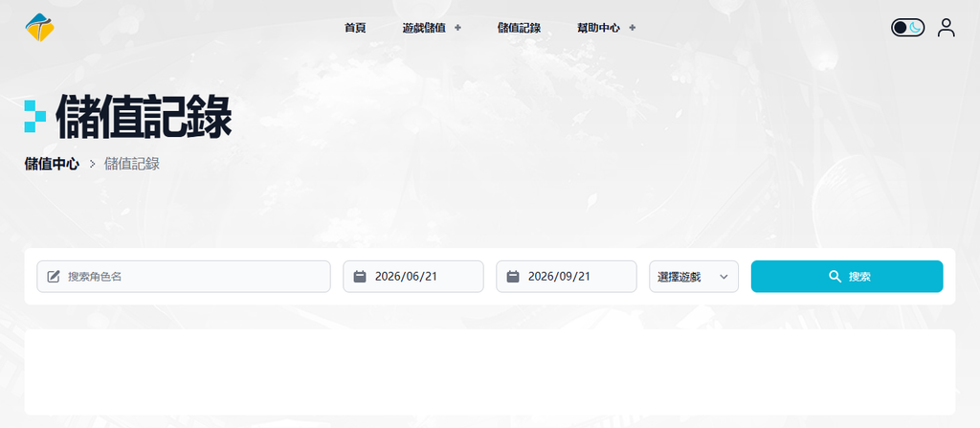This screenshot has height=428, width=980.
Task: Click the blue square icon beside the 儲值記錄 title
Action: point(35,117)
